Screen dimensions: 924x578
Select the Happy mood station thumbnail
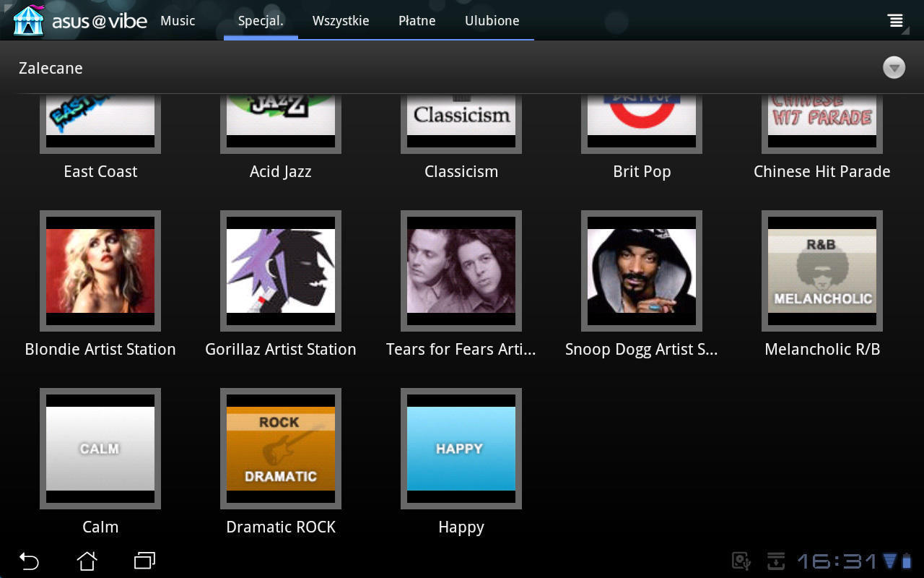[461, 449]
